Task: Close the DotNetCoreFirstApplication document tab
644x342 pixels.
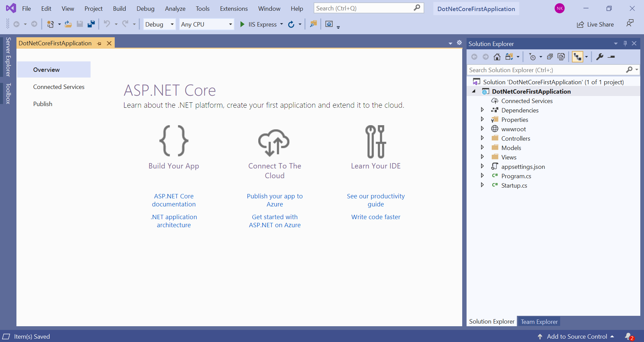Action: pyautogui.click(x=109, y=43)
